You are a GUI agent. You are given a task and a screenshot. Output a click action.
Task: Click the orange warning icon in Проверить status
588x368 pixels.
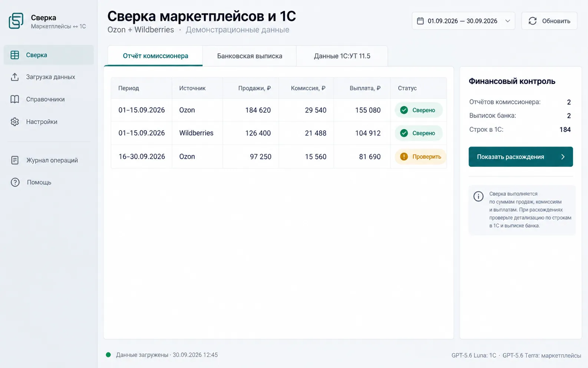click(x=404, y=157)
